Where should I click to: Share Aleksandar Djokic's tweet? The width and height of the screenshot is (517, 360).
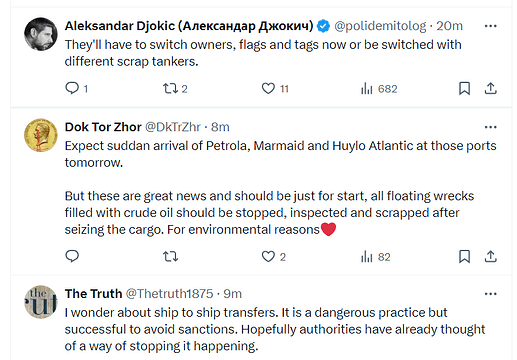490,88
